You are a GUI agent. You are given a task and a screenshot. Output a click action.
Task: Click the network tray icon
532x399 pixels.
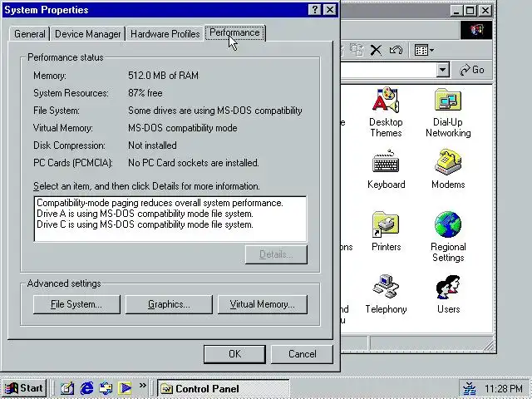point(470,389)
